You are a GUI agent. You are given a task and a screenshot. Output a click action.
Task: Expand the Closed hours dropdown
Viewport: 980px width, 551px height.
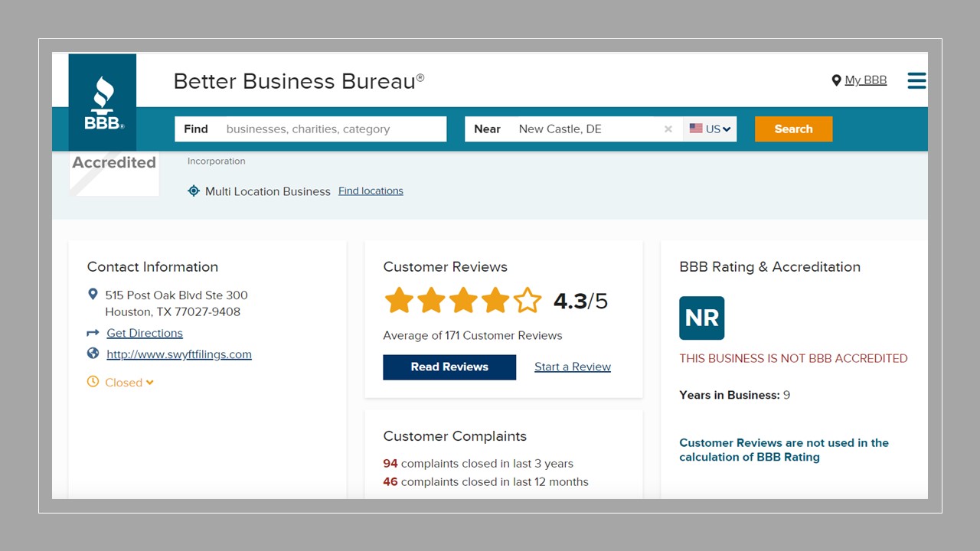point(129,383)
